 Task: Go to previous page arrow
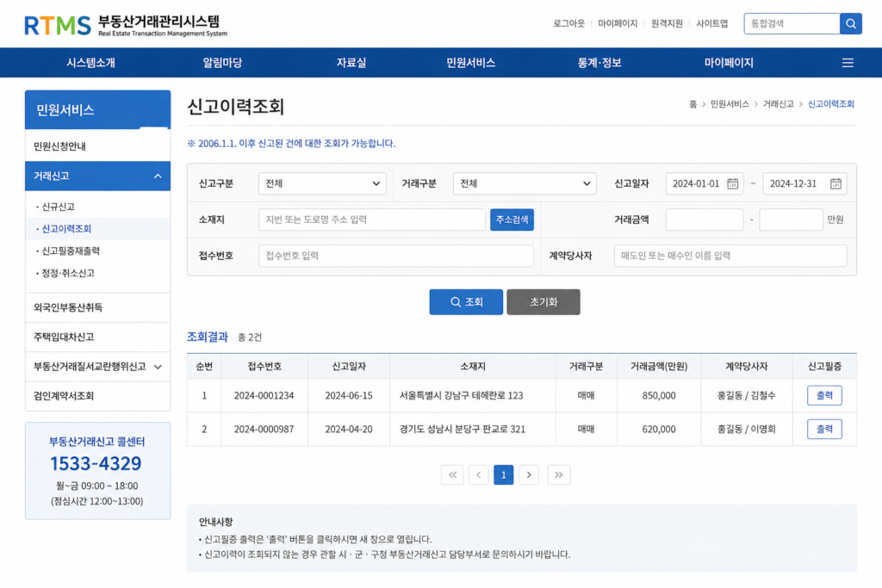point(479,475)
